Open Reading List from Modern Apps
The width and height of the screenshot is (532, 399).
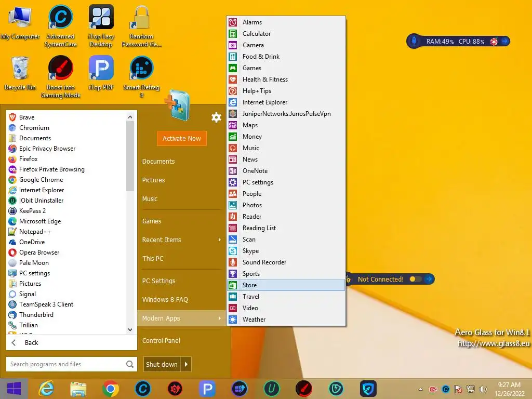[x=287, y=228]
